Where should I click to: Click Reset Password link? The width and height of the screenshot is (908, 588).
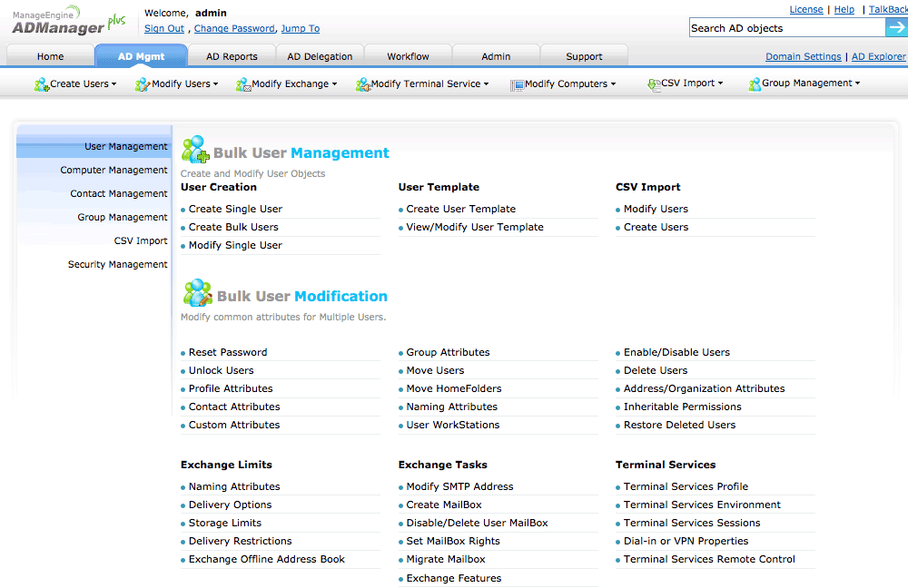click(228, 352)
